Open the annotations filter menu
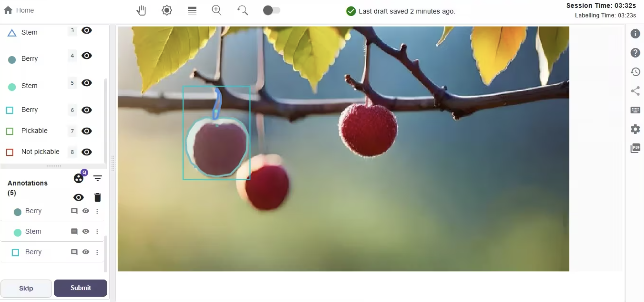Screen dimensions: 644x302 click(x=98, y=178)
